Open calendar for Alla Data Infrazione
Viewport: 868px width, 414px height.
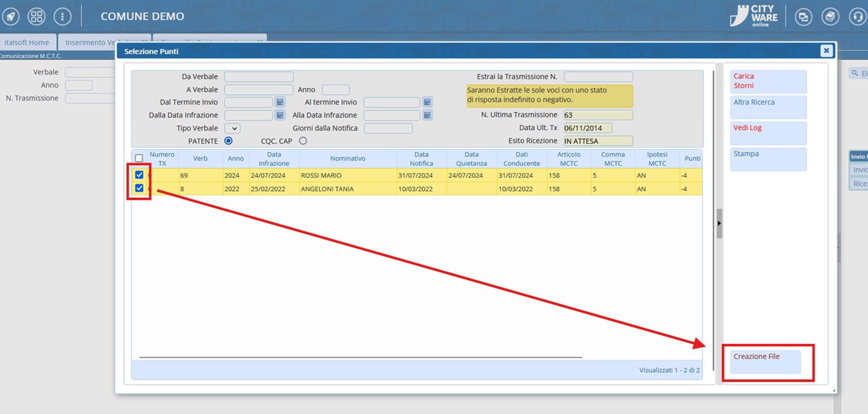tap(427, 115)
